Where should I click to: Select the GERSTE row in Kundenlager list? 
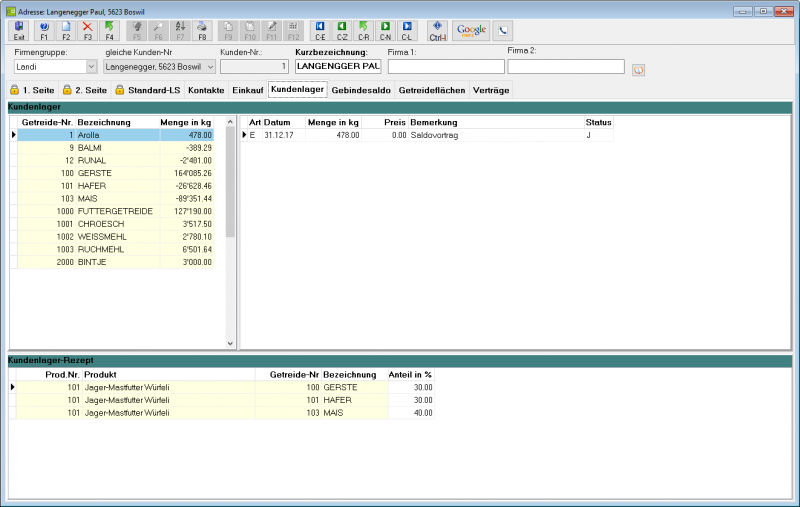point(115,173)
